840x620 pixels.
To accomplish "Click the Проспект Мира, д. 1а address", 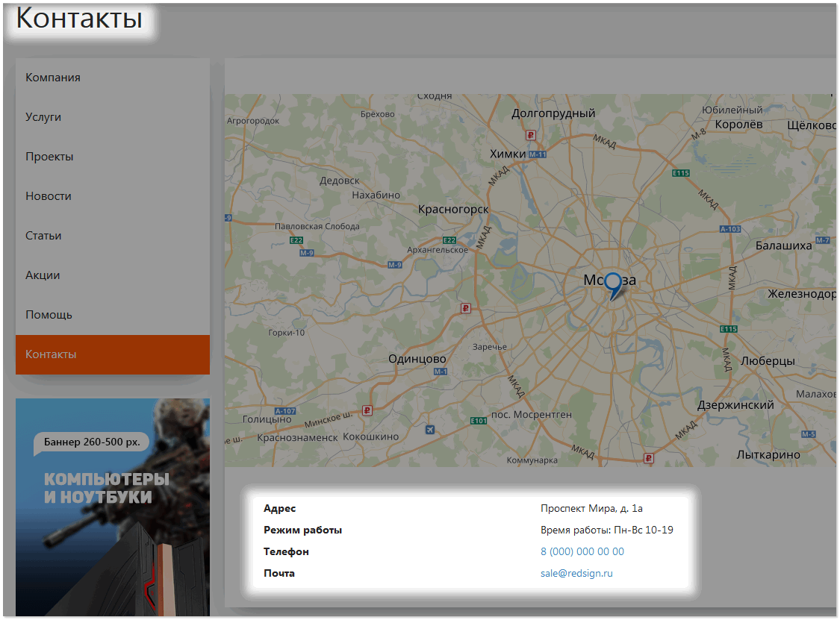I will (591, 509).
